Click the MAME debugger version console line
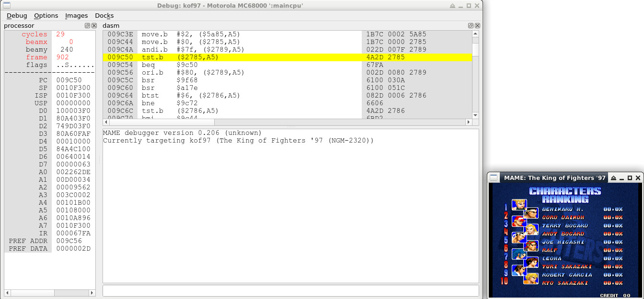The image size is (644, 299). [x=183, y=133]
